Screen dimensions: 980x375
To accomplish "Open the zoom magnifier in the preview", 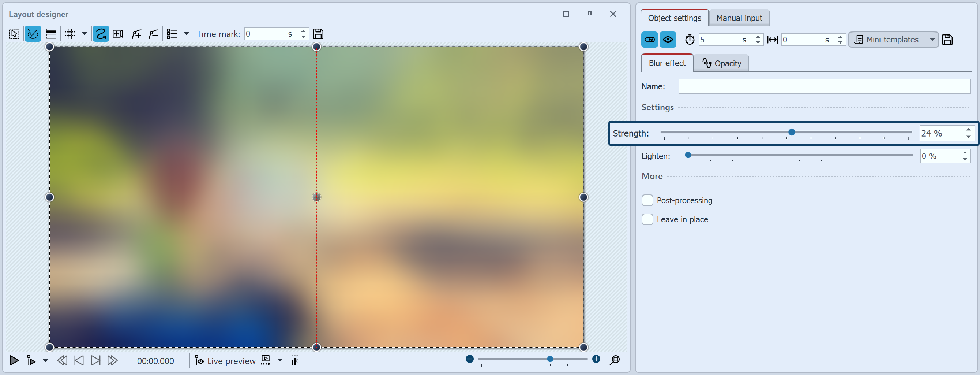I will coord(615,360).
